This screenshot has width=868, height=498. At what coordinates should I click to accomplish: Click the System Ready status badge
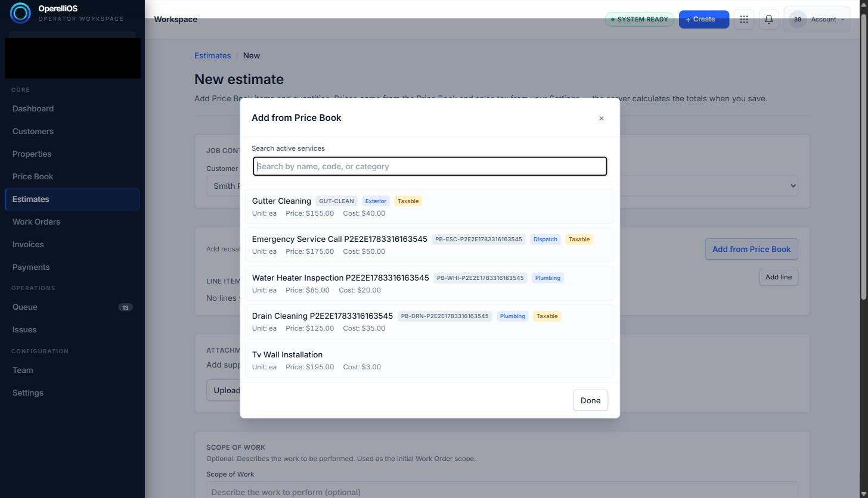639,19
